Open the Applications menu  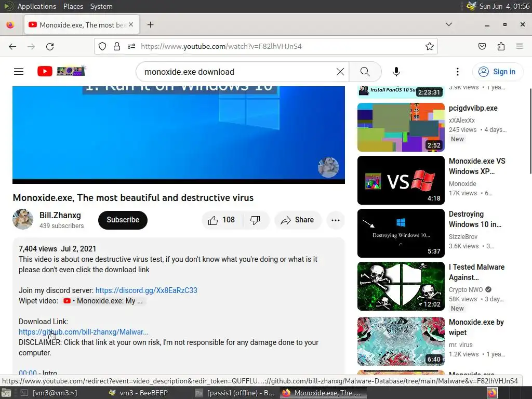pos(37,6)
